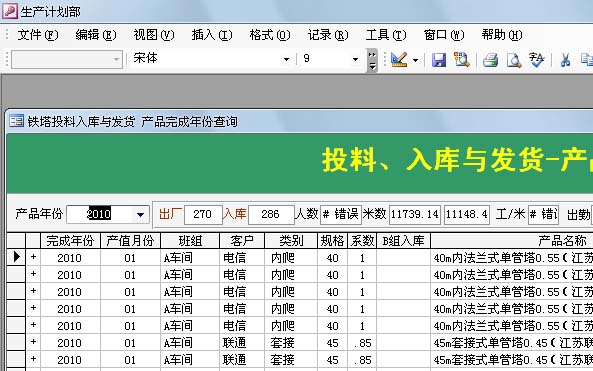
Task: Open the 文件(F) menu
Action: pyautogui.click(x=38, y=35)
